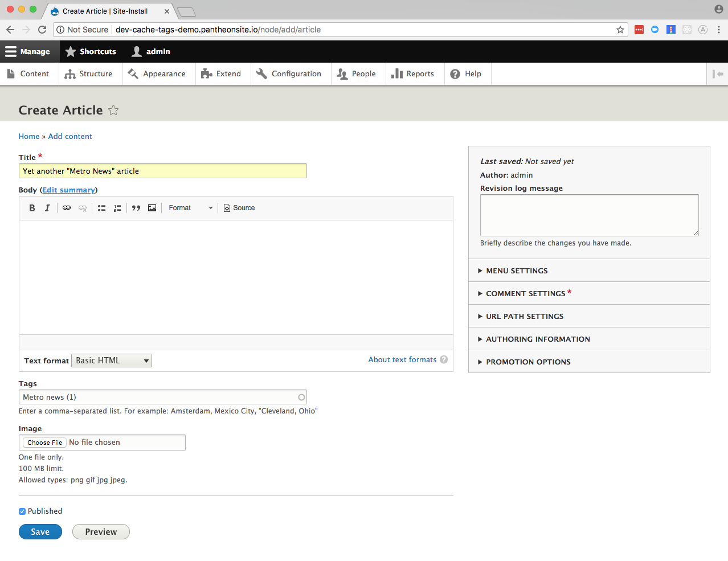Expand the Promotion Options section
Screen dimensions: 728x561
528,361
